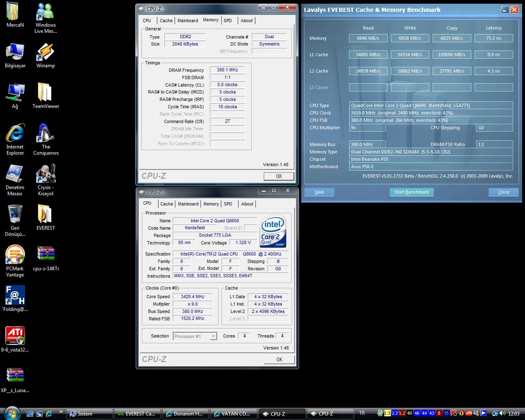Open SPD tab in upper CPU-Z
This screenshot has width=525, height=420.
point(228,21)
